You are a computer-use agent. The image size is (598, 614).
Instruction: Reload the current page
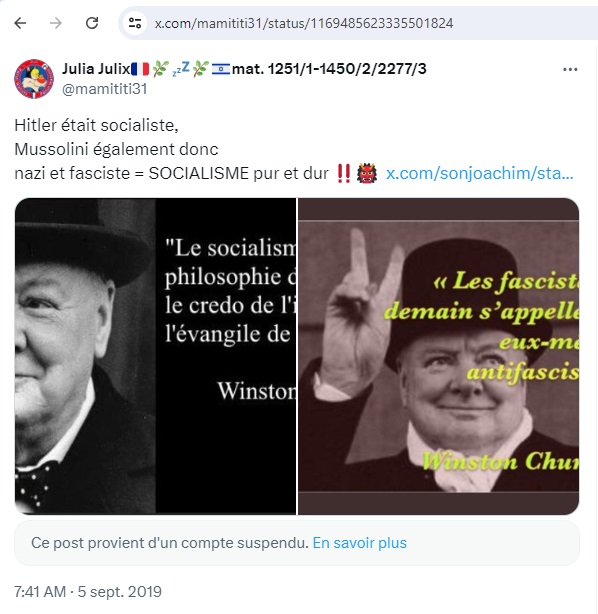click(x=92, y=23)
